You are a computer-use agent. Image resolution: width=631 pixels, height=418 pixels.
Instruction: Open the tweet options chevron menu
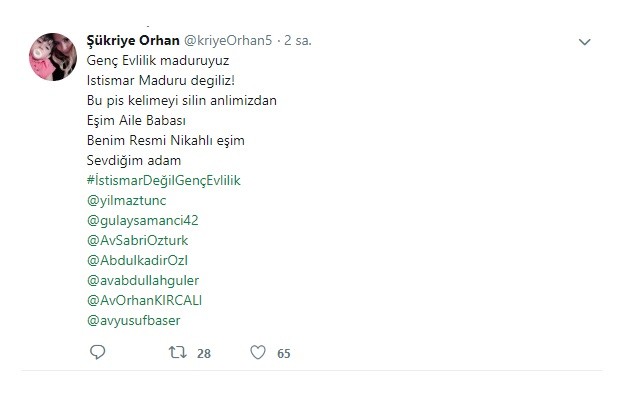point(587,43)
